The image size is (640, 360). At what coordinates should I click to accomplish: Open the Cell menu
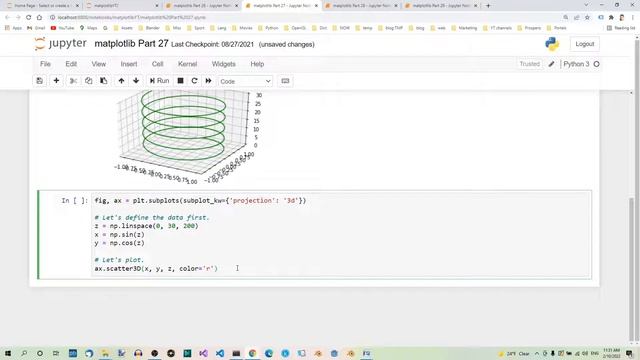point(158,64)
